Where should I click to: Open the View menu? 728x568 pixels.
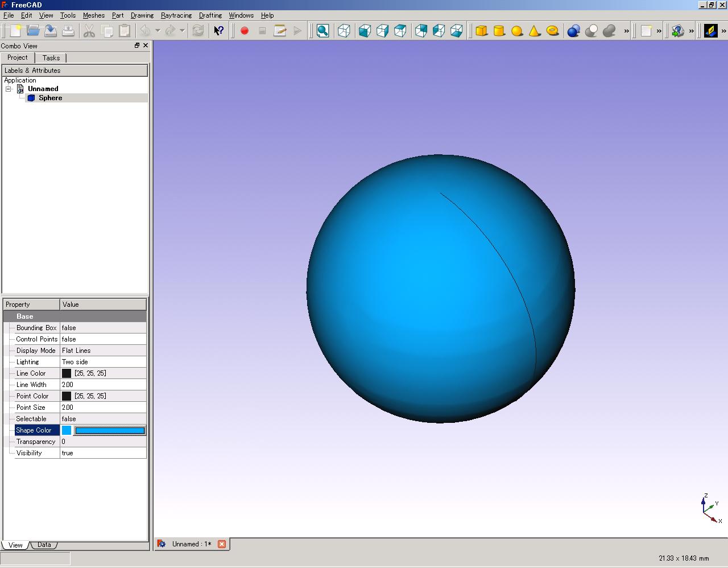[46, 15]
